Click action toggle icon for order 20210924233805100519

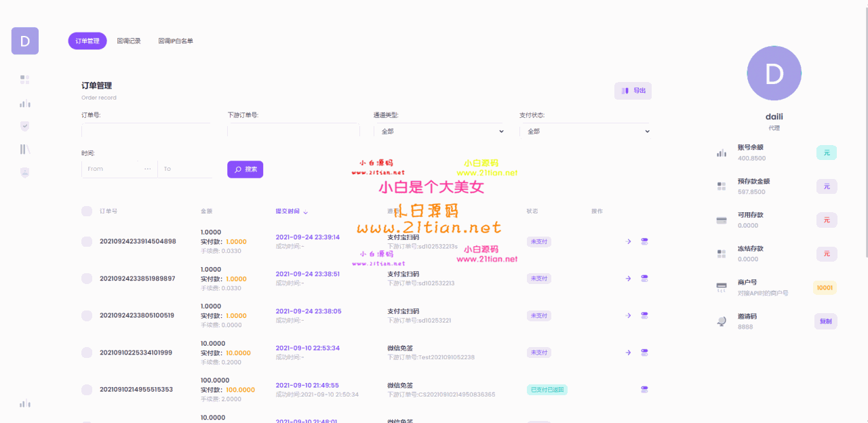pyautogui.click(x=644, y=315)
